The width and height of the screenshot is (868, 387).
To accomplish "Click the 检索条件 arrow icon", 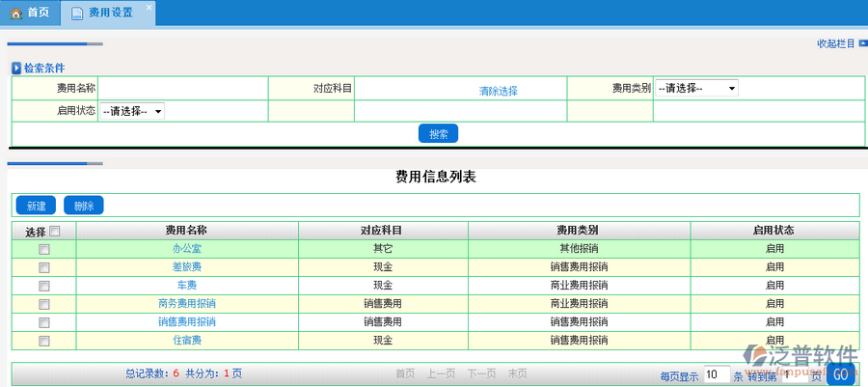I will (x=16, y=69).
